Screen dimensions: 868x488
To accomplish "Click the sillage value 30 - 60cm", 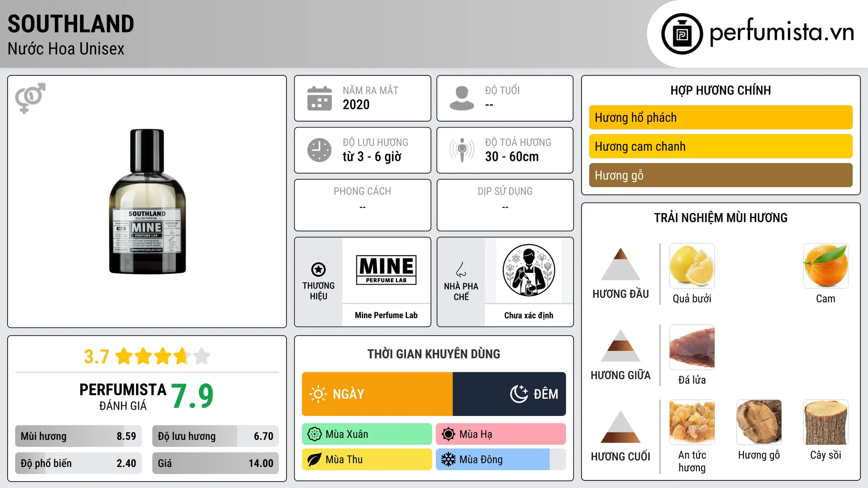I will (x=512, y=157).
